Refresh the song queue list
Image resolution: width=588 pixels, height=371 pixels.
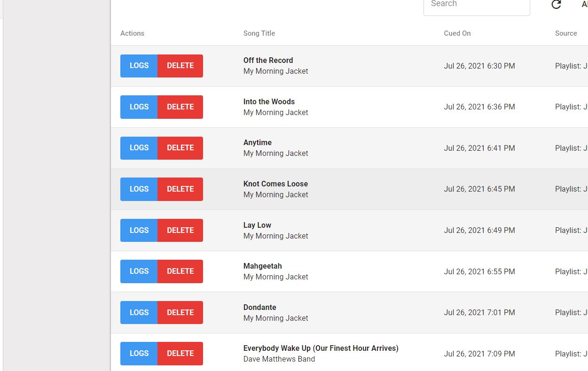pyautogui.click(x=556, y=5)
